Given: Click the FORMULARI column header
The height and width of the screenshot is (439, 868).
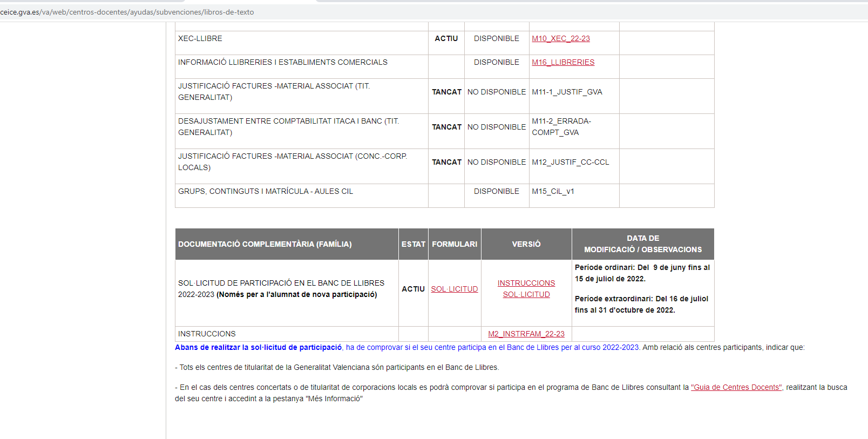Looking at the screenshot, I should pos(454,244).
